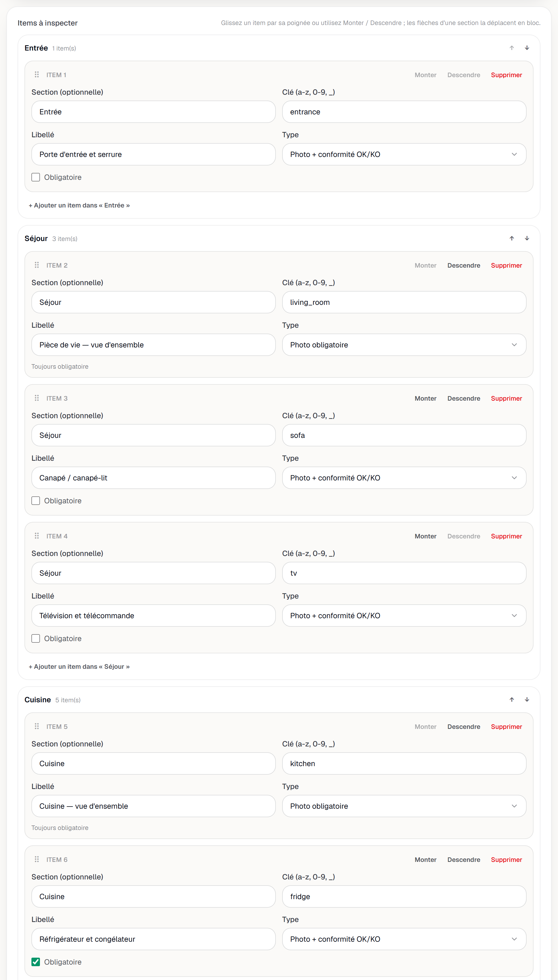This screenshot has width=558, height=980.
Task: Edit the label Réfrigérateur et congélateur
Action: tap(153, 939)
